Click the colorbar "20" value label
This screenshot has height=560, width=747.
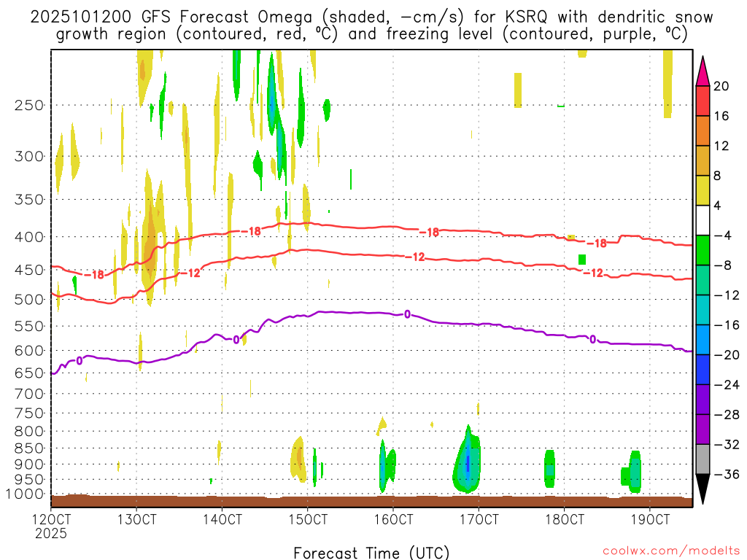(721, 86)
